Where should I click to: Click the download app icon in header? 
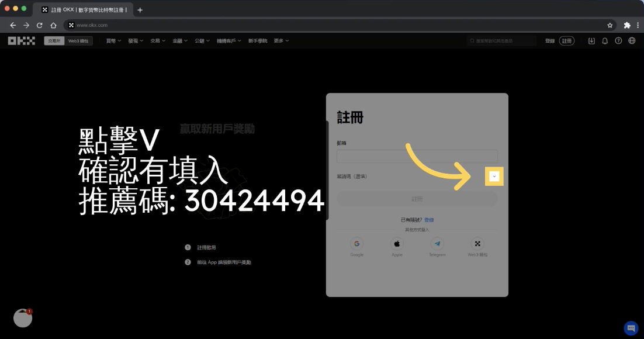coord(591,41)
